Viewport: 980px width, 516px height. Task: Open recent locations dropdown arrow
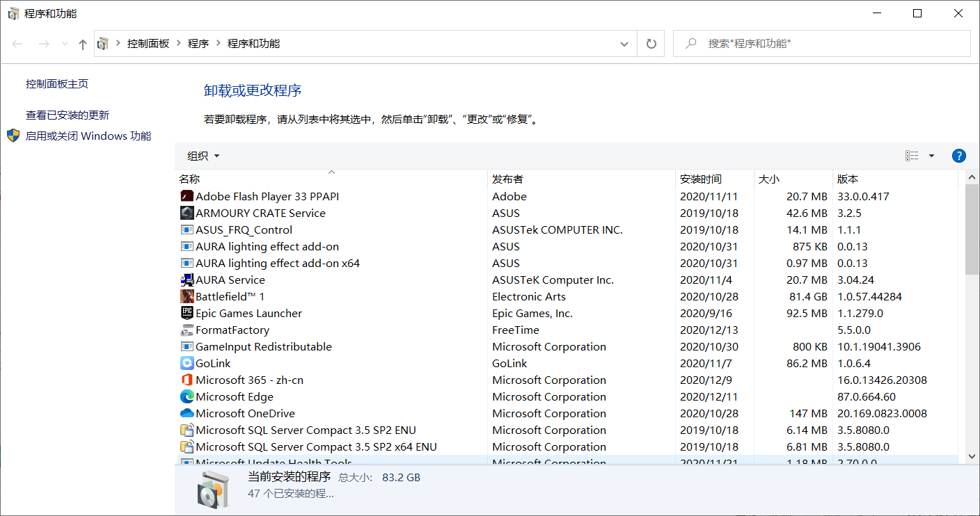(x=65, y=44)
